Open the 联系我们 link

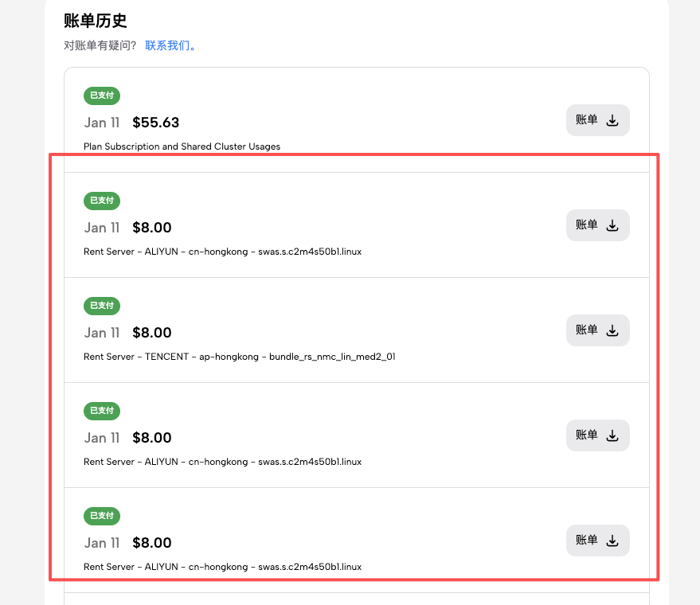click(x=170, y=45)
